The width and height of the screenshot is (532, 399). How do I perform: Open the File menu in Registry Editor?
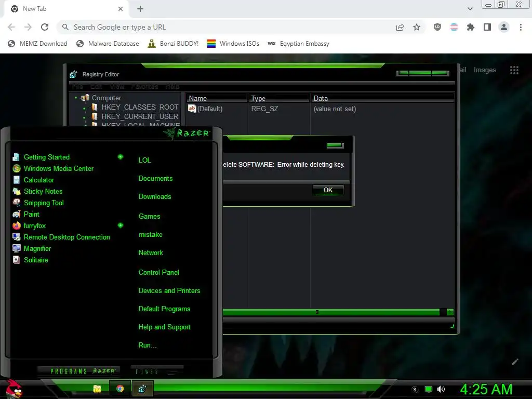pyautogui.click(x=78, y=87)
